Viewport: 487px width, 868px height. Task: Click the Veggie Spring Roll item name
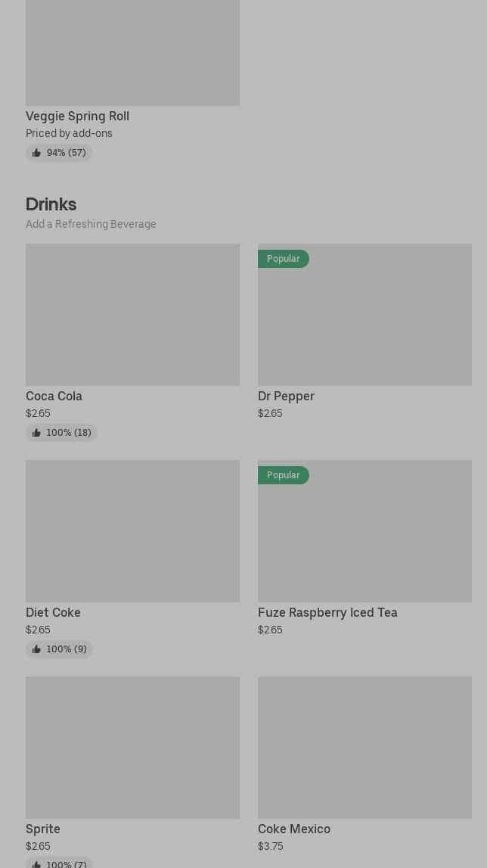point(77,116)
